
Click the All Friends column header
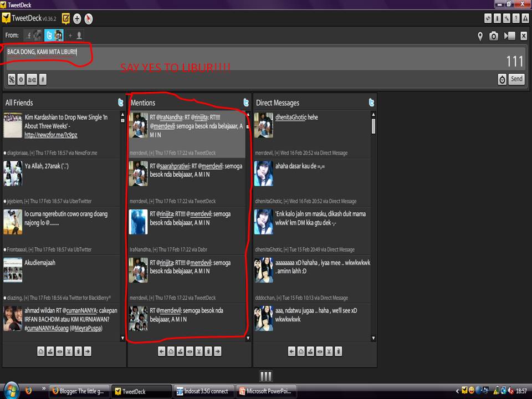click(x=19, y=103)
